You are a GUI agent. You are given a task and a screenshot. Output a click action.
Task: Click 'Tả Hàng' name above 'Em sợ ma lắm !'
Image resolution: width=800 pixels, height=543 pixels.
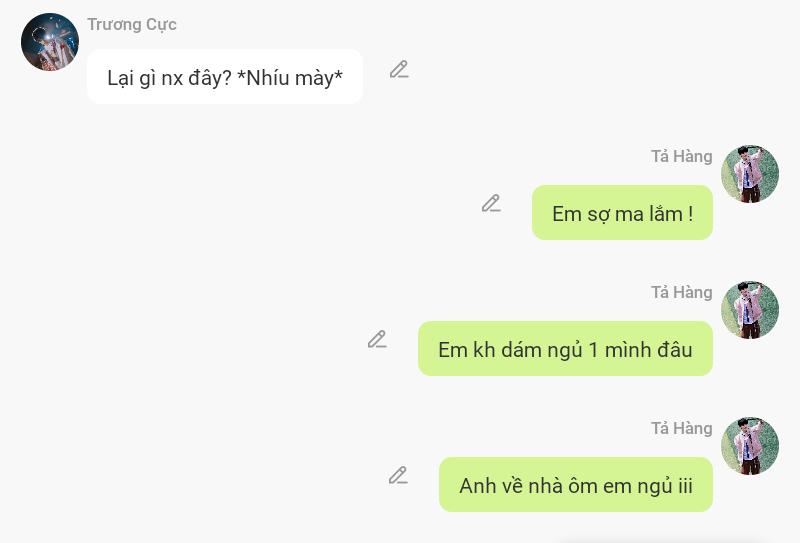tap(681, 156)
